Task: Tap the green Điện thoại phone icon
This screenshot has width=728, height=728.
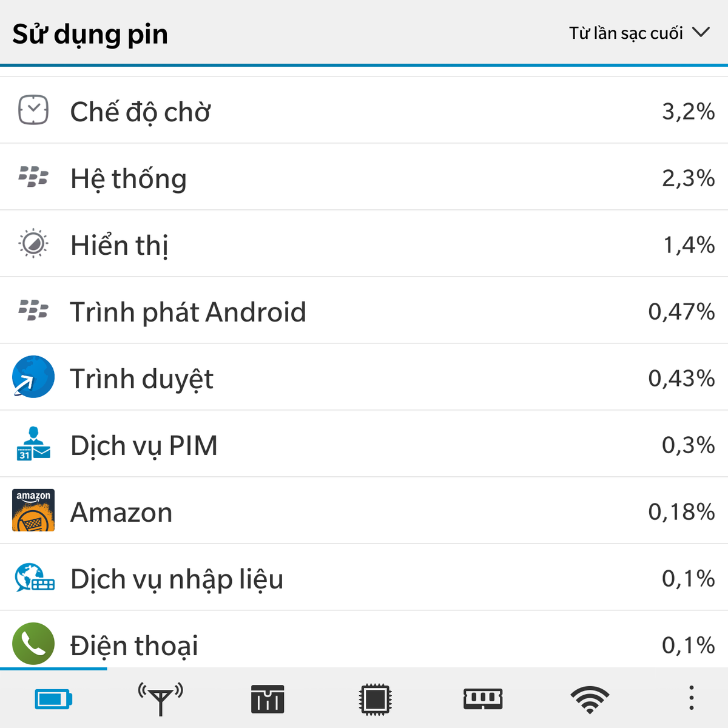Action: pyautogui.click(x=33, y=644)
